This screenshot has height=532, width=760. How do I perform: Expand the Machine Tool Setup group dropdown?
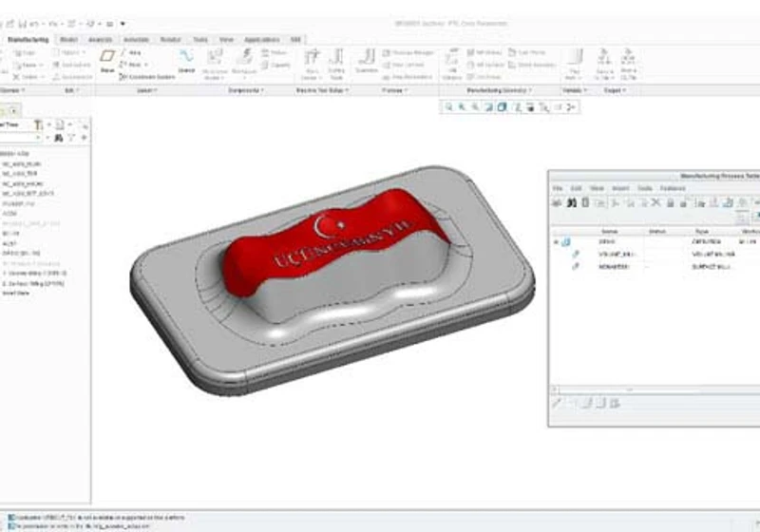click(322, 90)
